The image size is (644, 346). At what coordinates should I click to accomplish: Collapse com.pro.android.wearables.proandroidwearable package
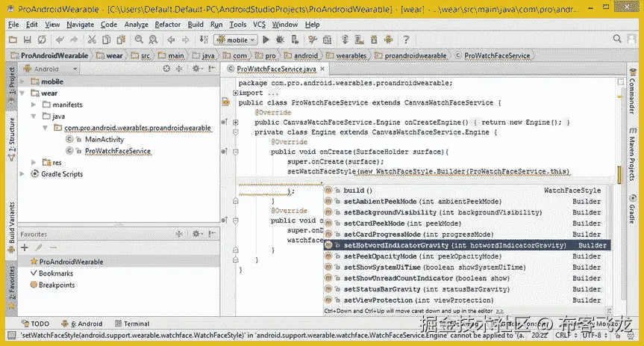click(46, 128)
